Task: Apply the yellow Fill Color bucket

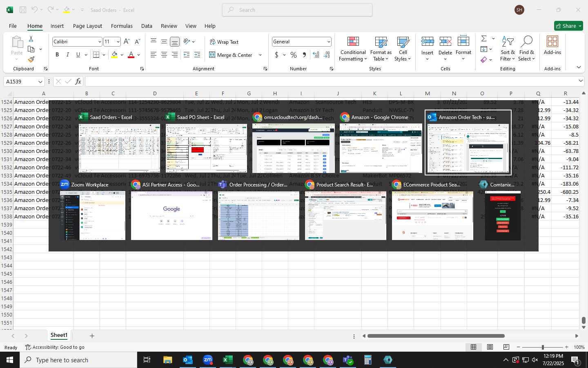Action: 114,55
